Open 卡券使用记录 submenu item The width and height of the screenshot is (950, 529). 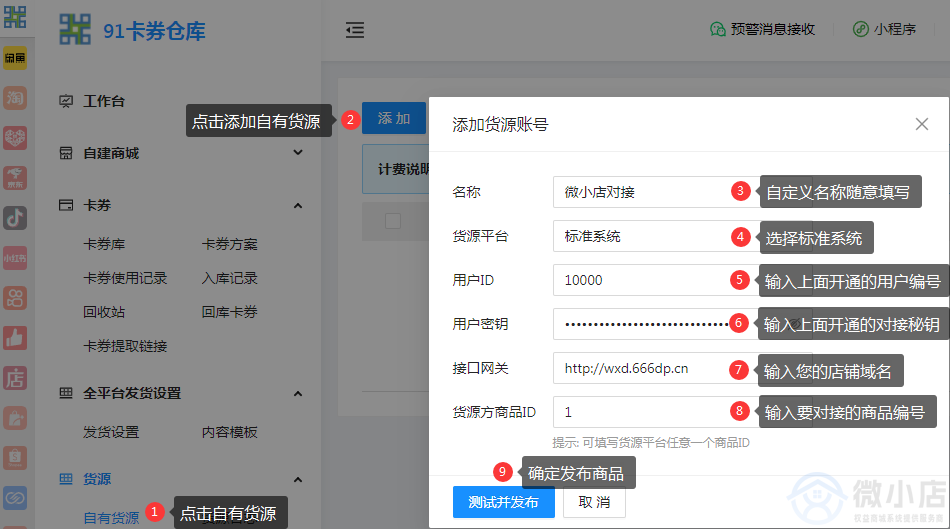[125, 278]
